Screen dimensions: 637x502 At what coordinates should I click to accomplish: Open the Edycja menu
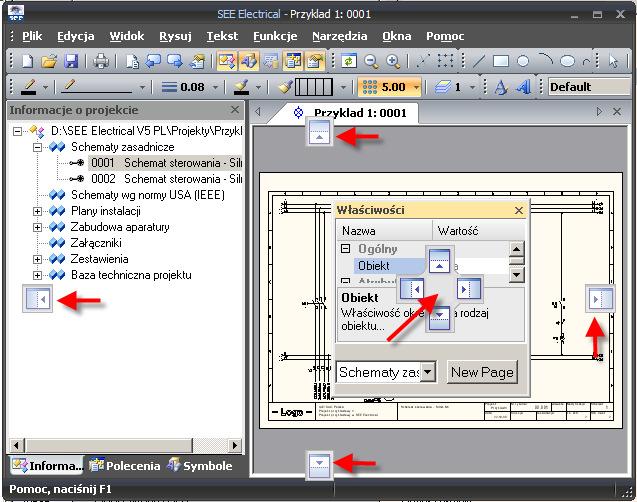pyautogui.click(x=76, y=36)
